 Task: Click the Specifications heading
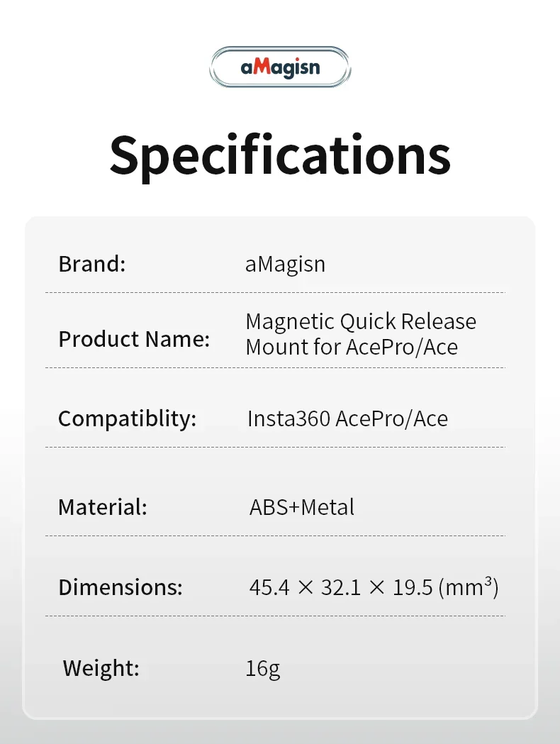point(280,155)
